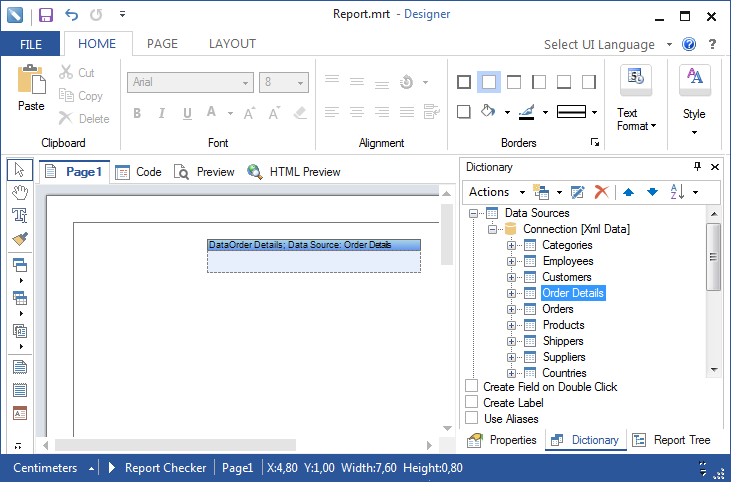Screen dimensions: 731x482
Task: Select the Hand pan tool
Action: pos(19,192)
